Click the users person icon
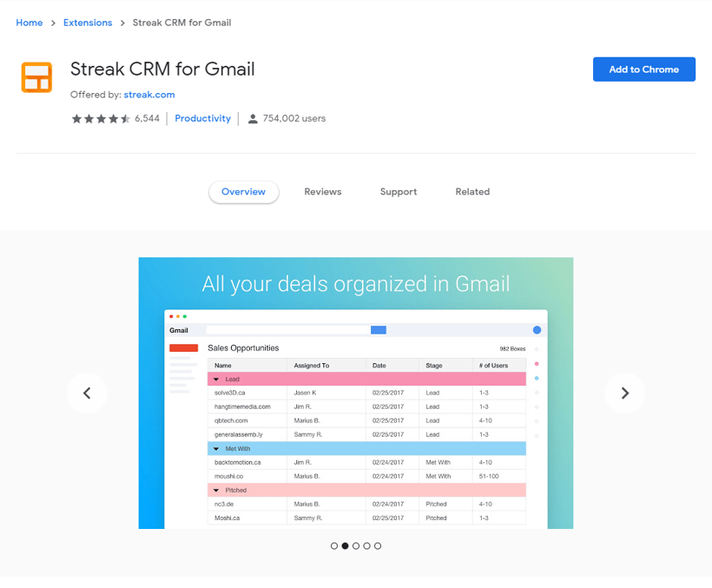Screen dimensions: 712x588 point(253,119)
